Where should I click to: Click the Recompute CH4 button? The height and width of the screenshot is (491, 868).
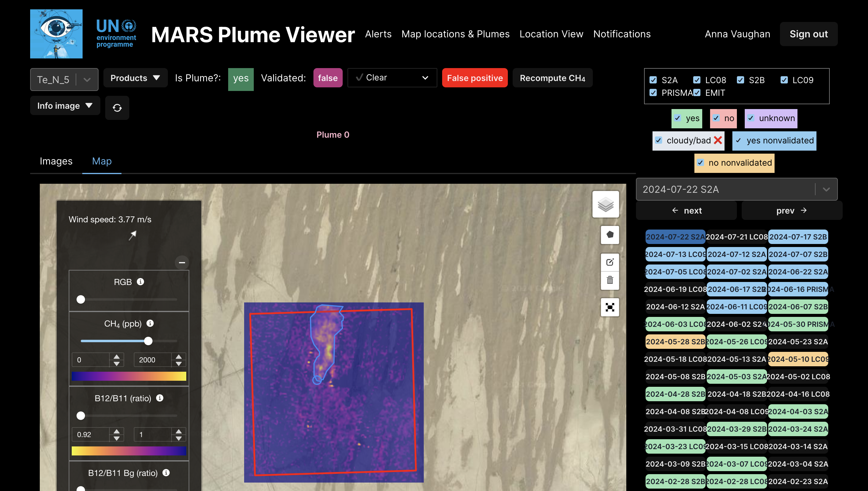(x=552, y=78)
